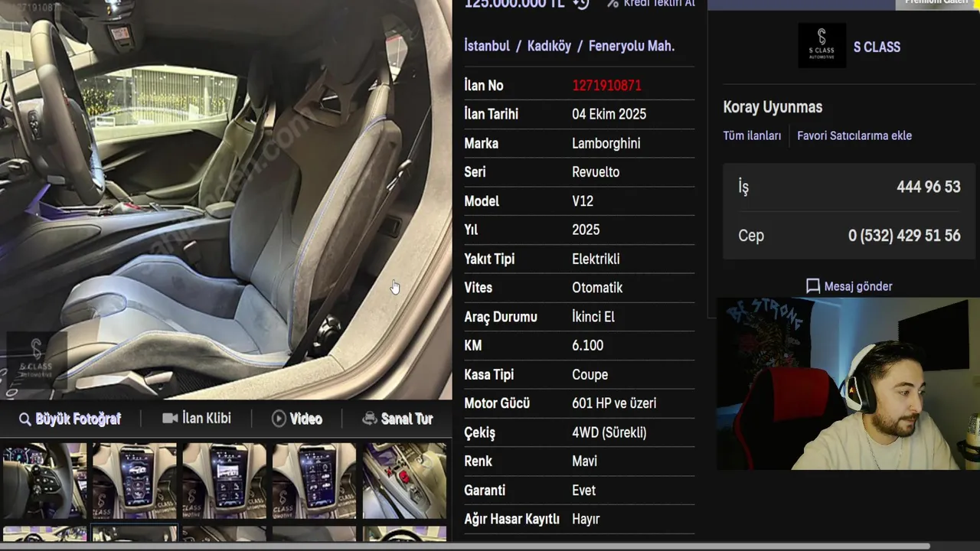This screenshot has width=980, height=551.
Task: Click the horizontal scrollbar at page bottom
Action: point(465,546)
